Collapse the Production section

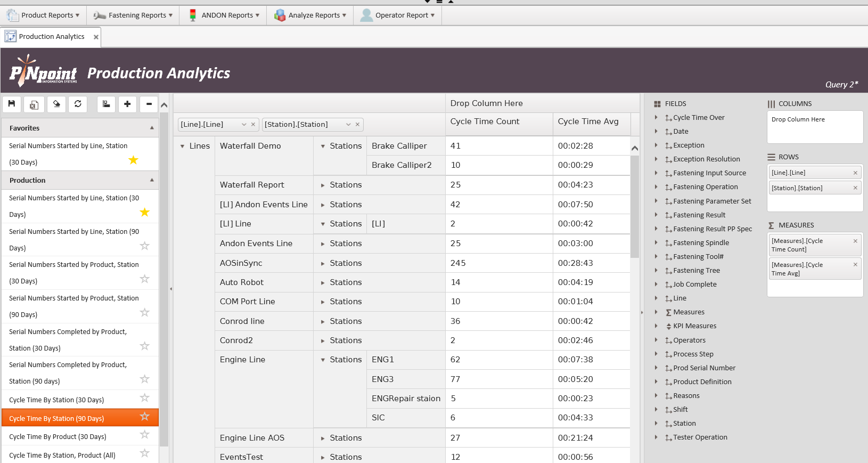point(152,180)
